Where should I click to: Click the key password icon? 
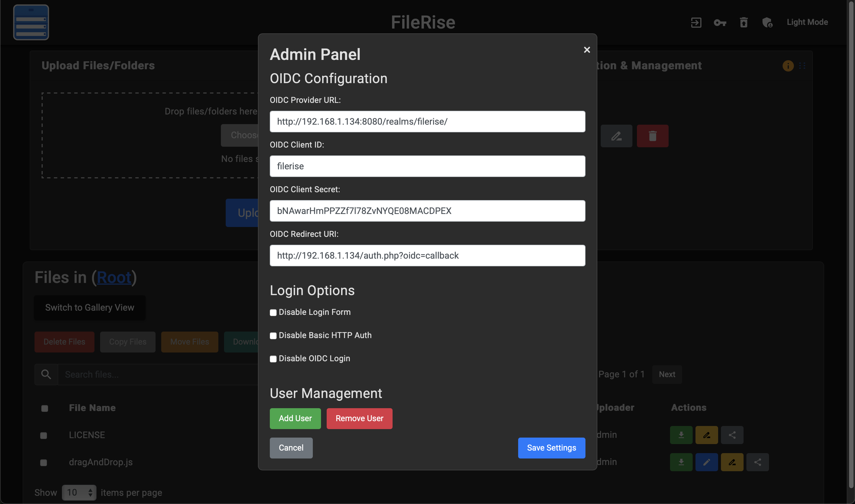[x=720, y=22]
